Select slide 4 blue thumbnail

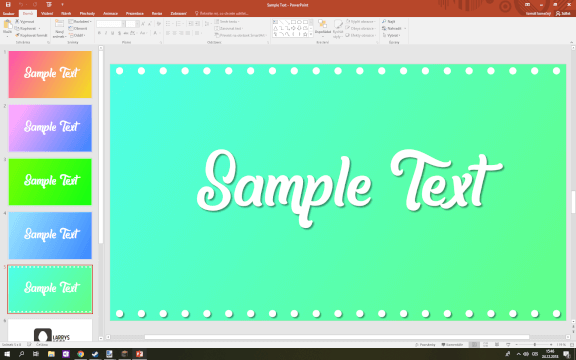(50, 235)
